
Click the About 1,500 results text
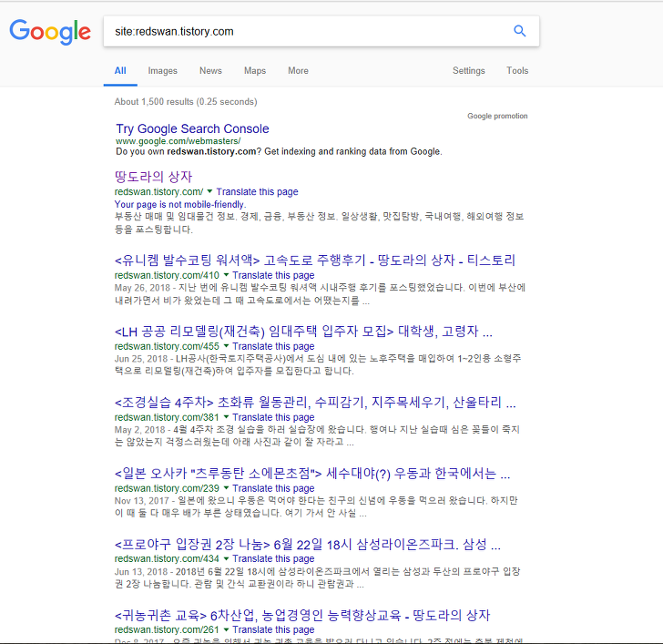tap(186, 101)
